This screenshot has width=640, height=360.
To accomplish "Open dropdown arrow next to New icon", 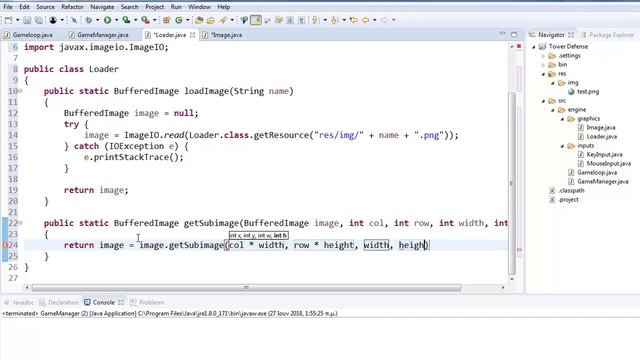I will tap(18, 20).
